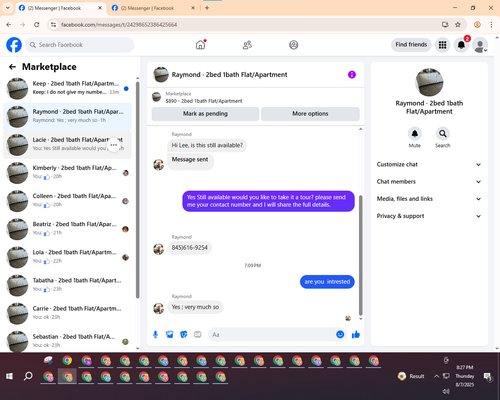Open the Windows notification center icon
500x400 pixels.
tap(488, 377)
